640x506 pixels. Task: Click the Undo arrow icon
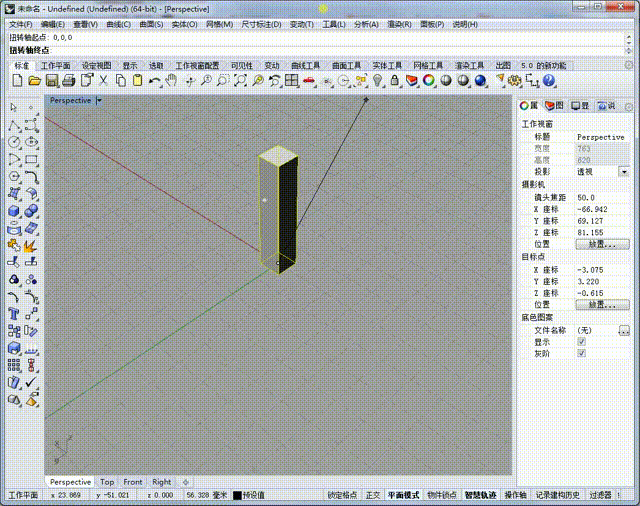pos(154,80)
